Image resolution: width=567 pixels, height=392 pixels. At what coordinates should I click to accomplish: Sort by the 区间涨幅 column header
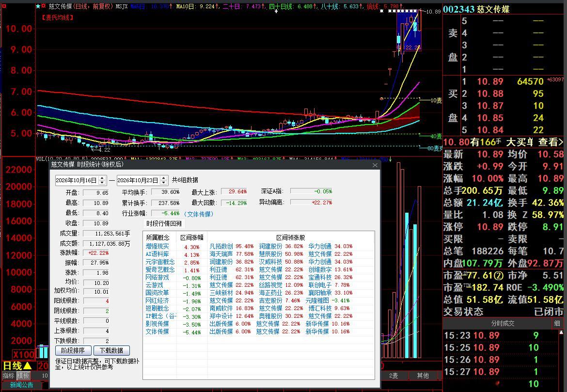[x=191, y=237]
